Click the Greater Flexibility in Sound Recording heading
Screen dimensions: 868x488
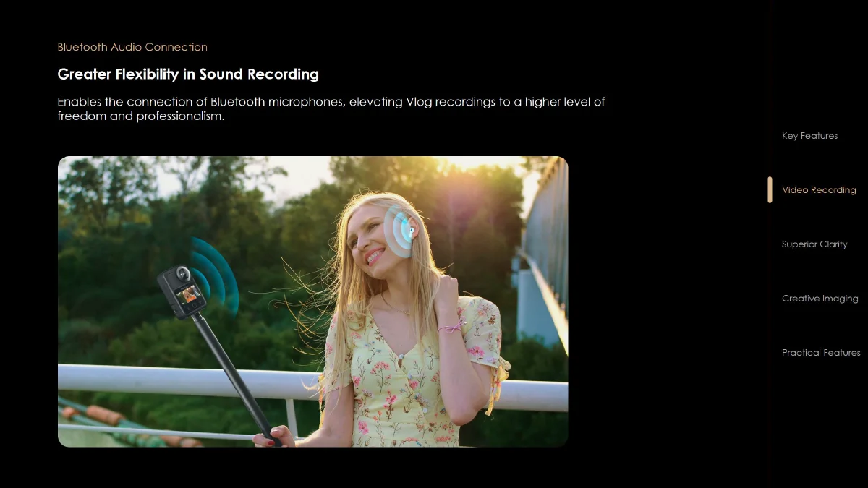point(188,74)
